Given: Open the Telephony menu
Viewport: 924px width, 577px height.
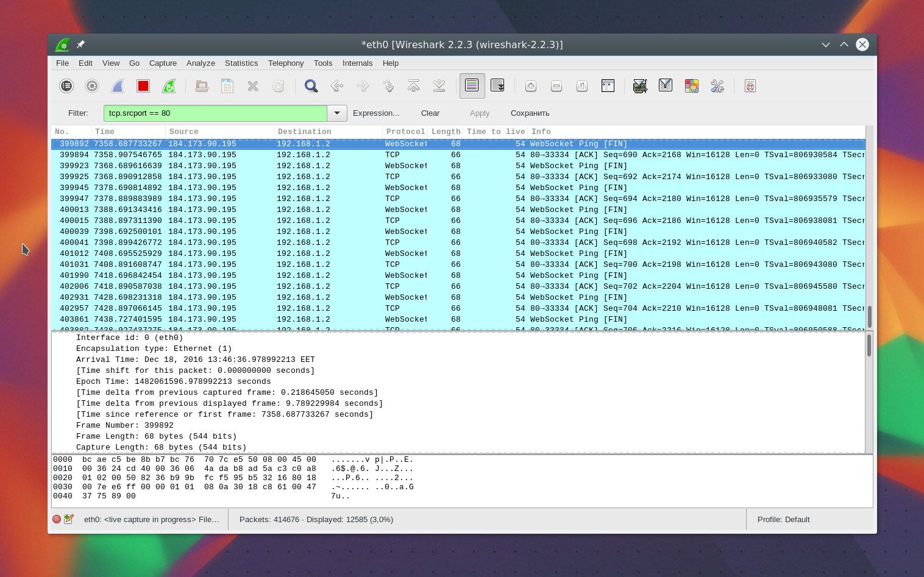Looking at the screenshot, I should [286, 63].
